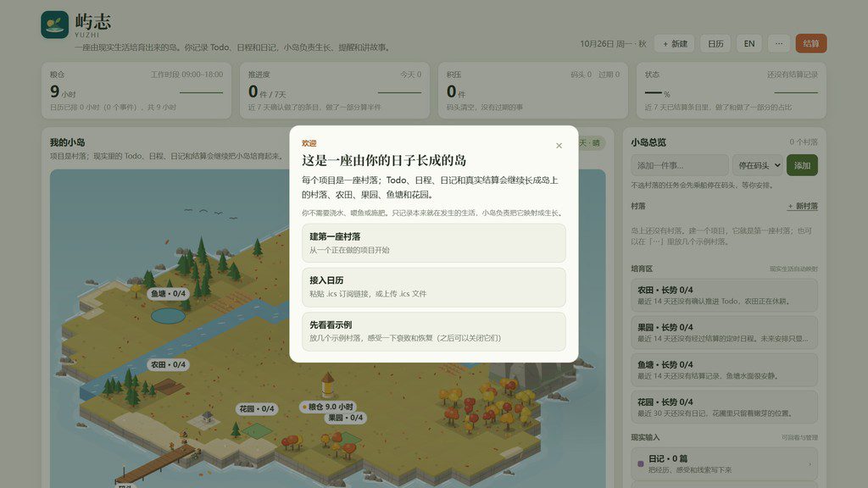Image resolution: width=868 pixels, height=488 pixels.
Task: Focus the 添加一件事 input field
Action: (679, 165)
